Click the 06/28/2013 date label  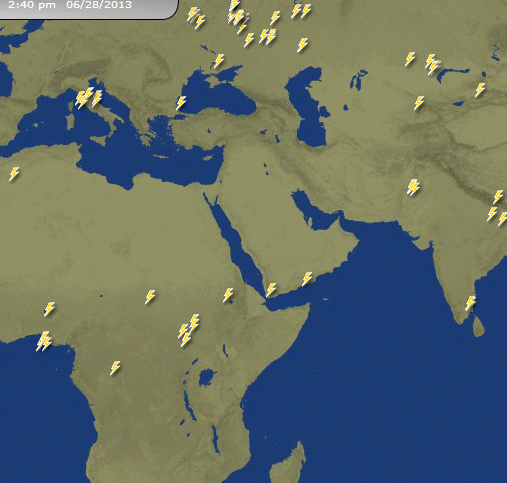coord(99,5)
